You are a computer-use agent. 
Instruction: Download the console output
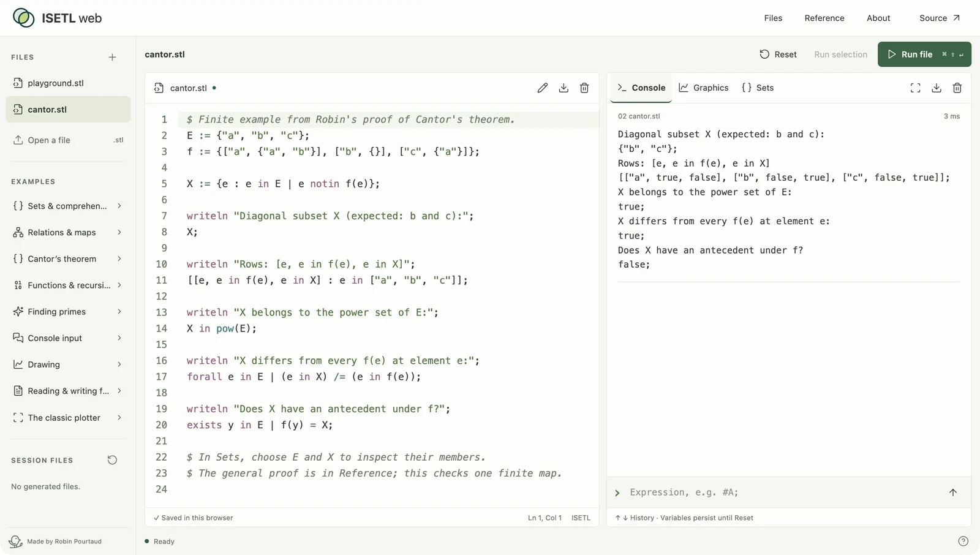[x=937, y=88]
